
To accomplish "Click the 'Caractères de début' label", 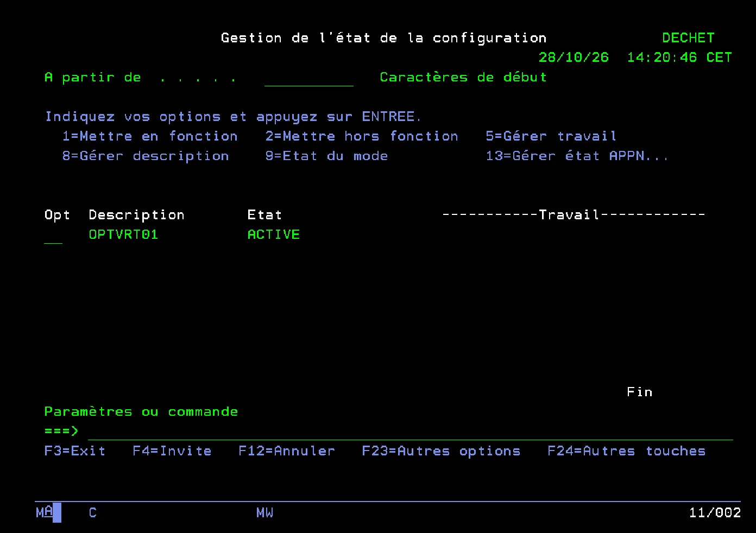I will pyautogui.click(x=463, y=78).
